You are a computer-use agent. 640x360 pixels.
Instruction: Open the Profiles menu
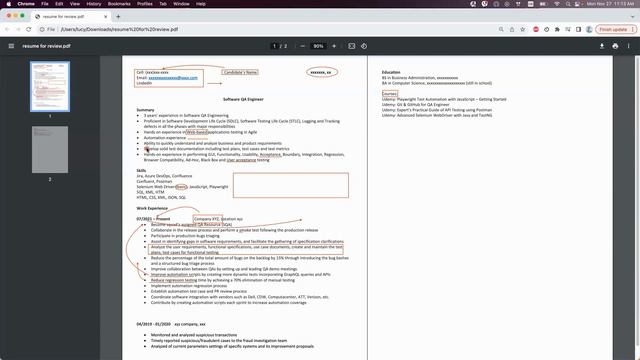pyautogui.click(x=144, y=4)
